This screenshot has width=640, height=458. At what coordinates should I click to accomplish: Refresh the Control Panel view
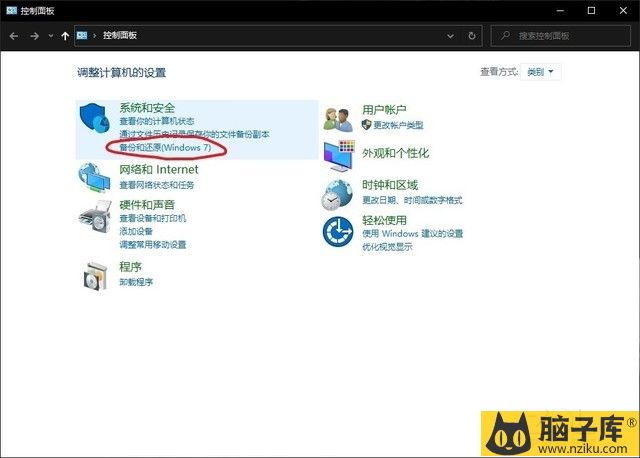tap(472, 36)
